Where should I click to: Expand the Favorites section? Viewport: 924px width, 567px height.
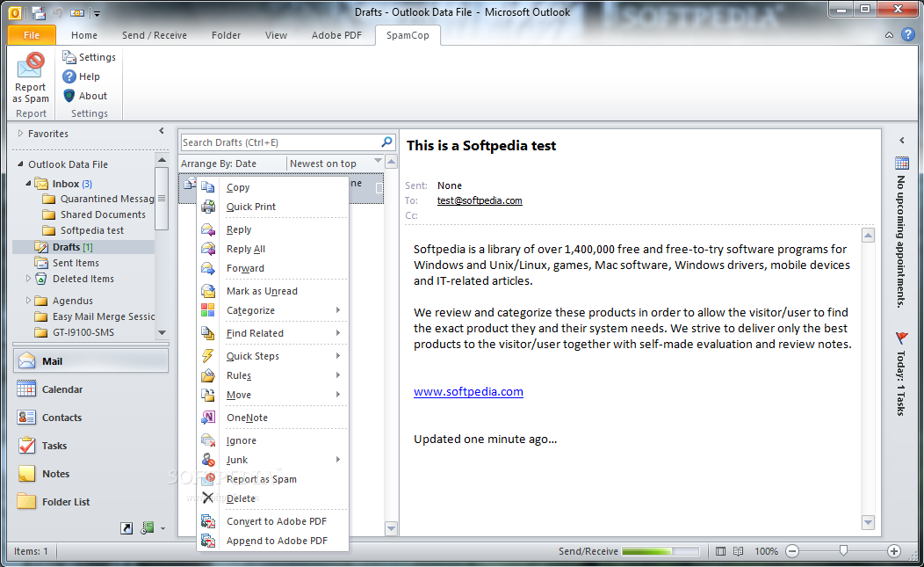[x=20, y=134]
